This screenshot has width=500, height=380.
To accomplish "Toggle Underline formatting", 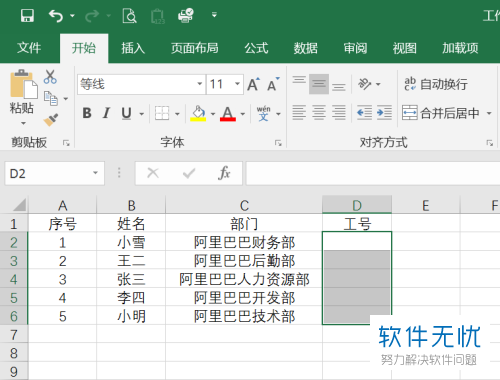I will click(126, 113).
